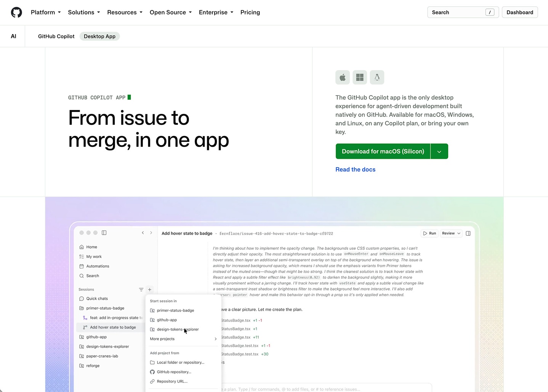Click the AI section label
Screen dimensions: 548x392
(13, 36)
